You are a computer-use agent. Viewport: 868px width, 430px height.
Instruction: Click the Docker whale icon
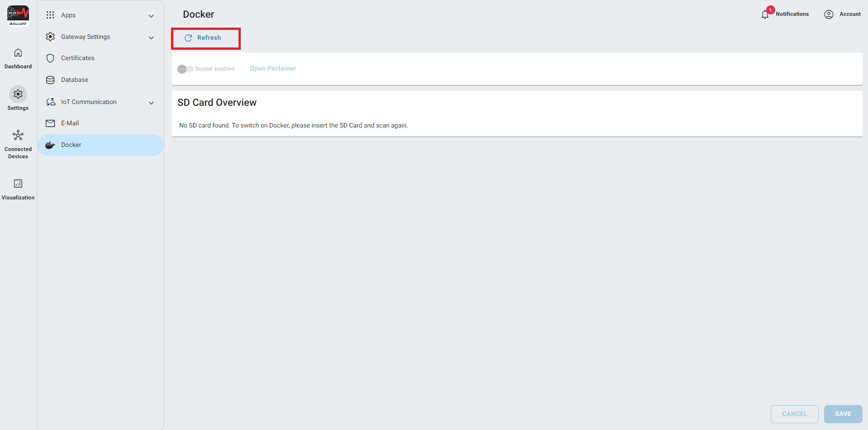50,145
